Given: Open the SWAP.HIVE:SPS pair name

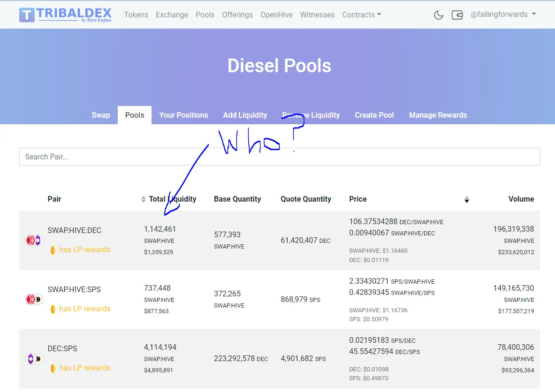Looking at the screenshot, I should (74, 289).
